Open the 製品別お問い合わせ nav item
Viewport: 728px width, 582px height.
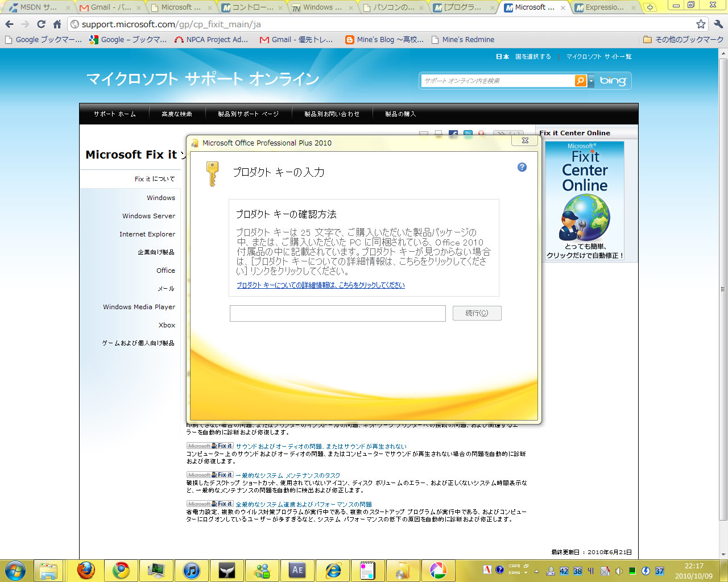[x=332, y=114]
